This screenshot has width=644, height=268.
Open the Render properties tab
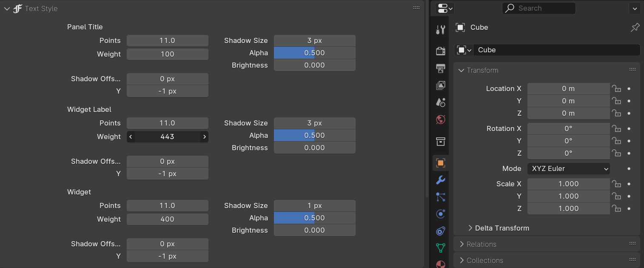[x=441, y=51]
